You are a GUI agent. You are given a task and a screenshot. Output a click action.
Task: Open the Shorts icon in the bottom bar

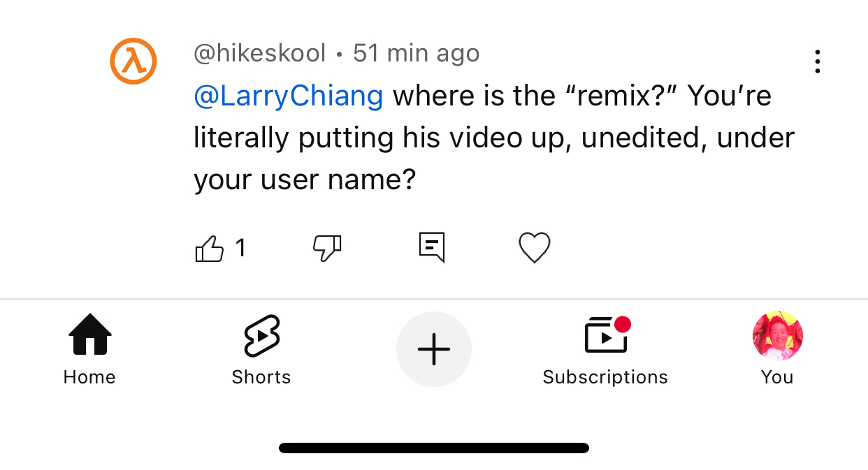(261, 335)
